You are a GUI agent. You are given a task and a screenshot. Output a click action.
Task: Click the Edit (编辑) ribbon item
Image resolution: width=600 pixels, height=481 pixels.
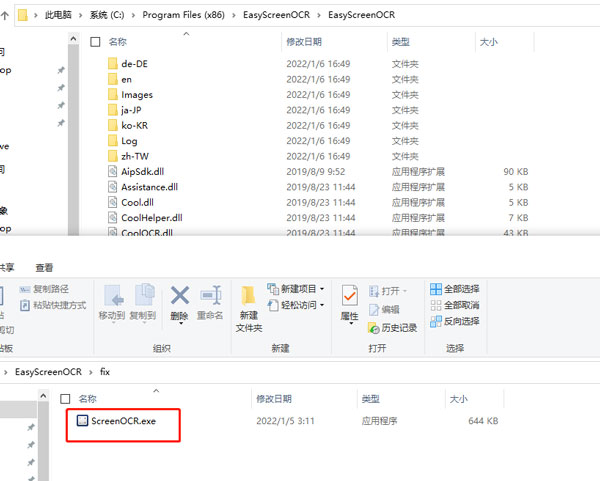[x=384, y=309]
